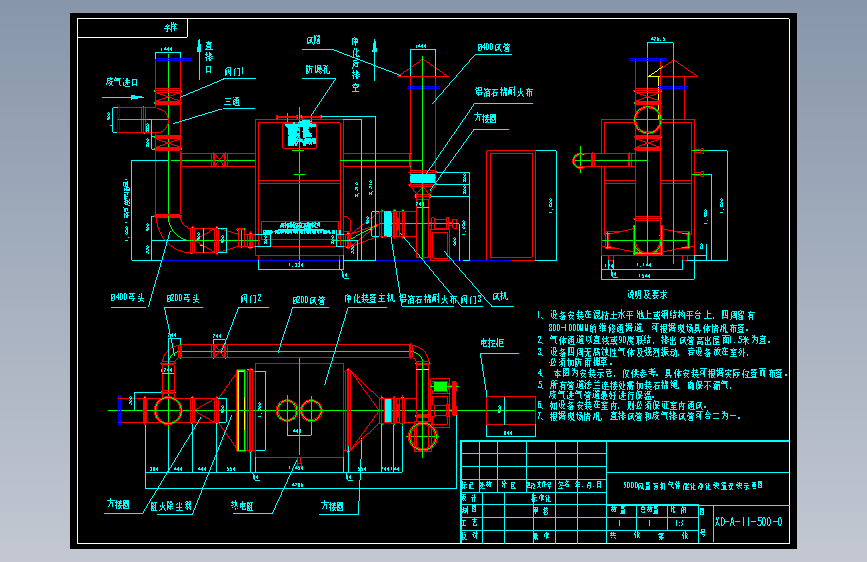The image size is (867, 562).
Task: Select the Ø200风管 label
Action: click(x=309, y=300)
